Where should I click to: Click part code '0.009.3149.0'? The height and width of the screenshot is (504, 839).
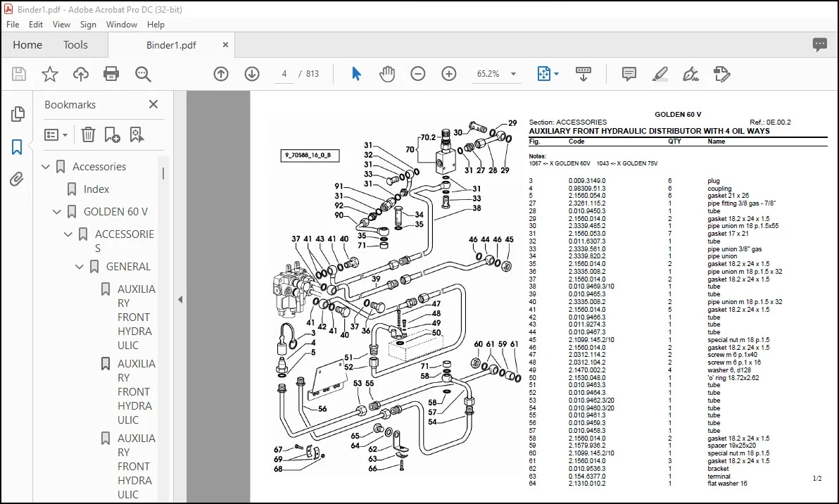tap(587, 181)
